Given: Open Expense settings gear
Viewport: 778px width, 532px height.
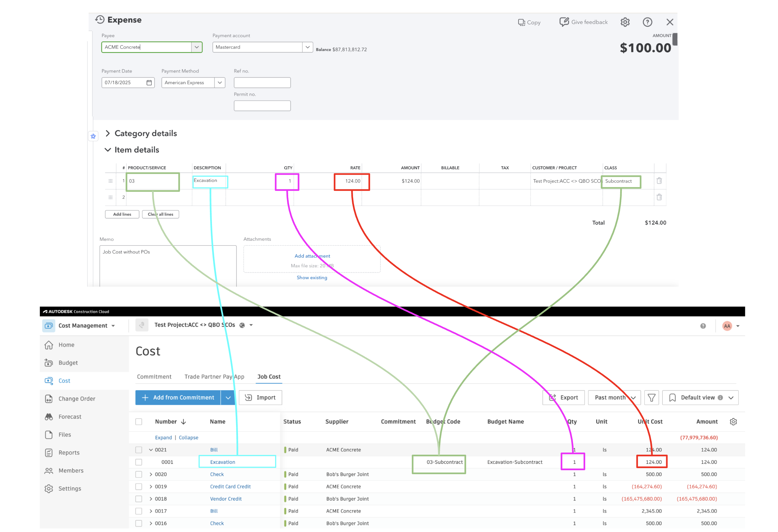Looking at the screenshot, I should tap(625, 22).
